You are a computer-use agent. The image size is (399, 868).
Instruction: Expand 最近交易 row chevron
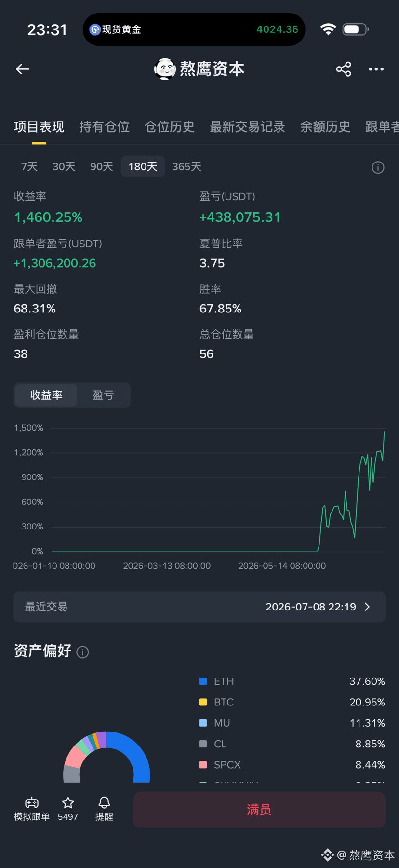367,607
